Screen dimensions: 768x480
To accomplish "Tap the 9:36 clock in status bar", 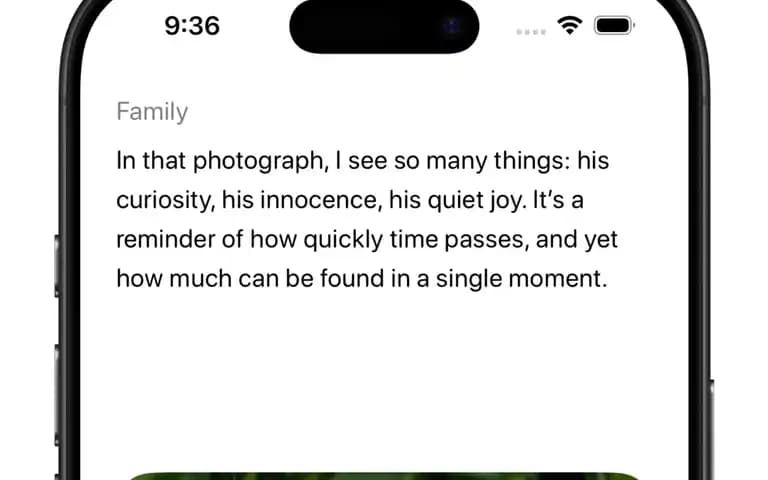I will tap(192, 25).
